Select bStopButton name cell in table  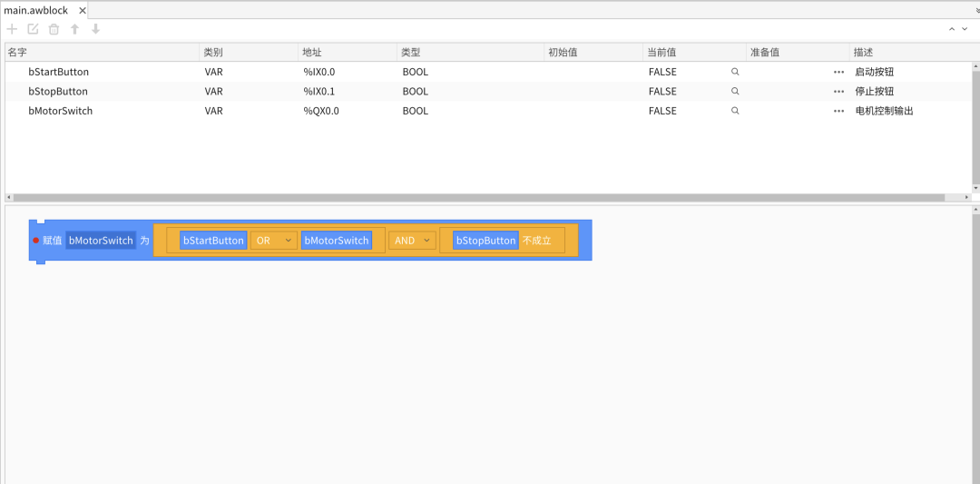[x=58, y=92]
